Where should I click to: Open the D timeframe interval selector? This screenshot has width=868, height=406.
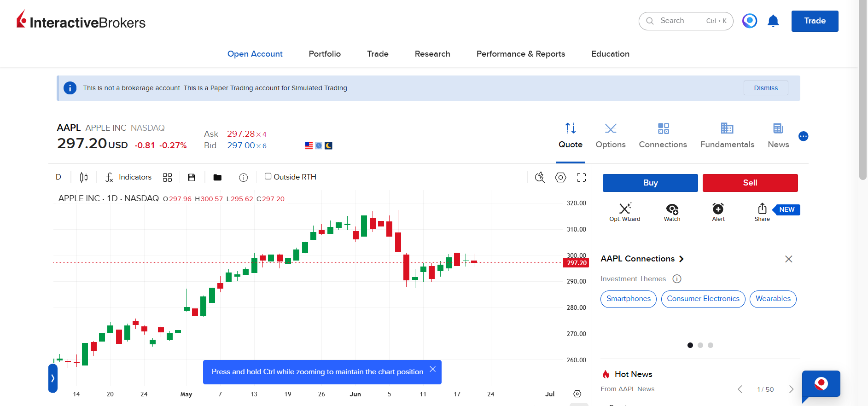58,177
